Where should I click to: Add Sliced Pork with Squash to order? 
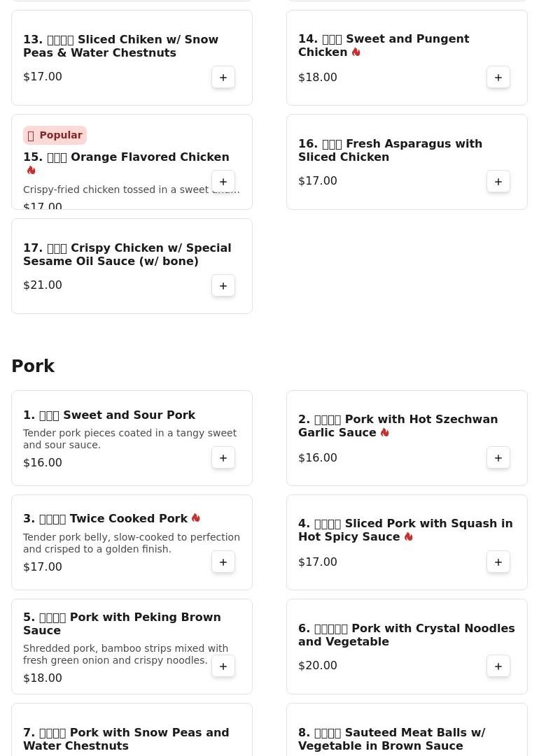(498, 562)
